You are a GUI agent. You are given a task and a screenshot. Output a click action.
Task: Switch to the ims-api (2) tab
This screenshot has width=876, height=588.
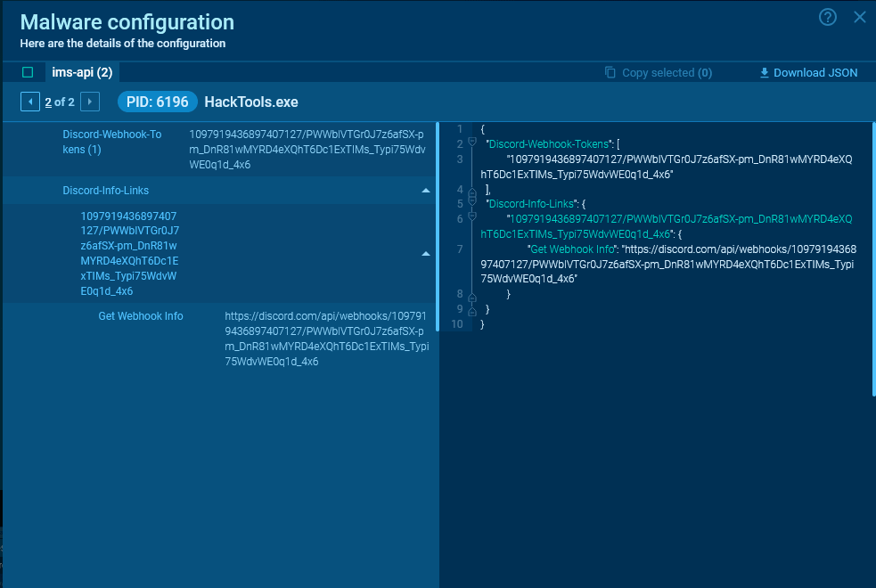82,72
